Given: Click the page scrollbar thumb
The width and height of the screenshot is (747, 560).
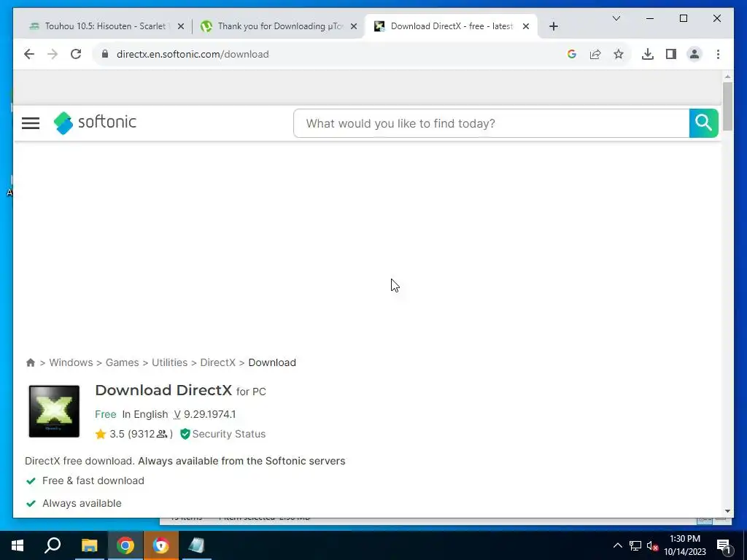Looking at the screenshot, I should coord(727,106).
